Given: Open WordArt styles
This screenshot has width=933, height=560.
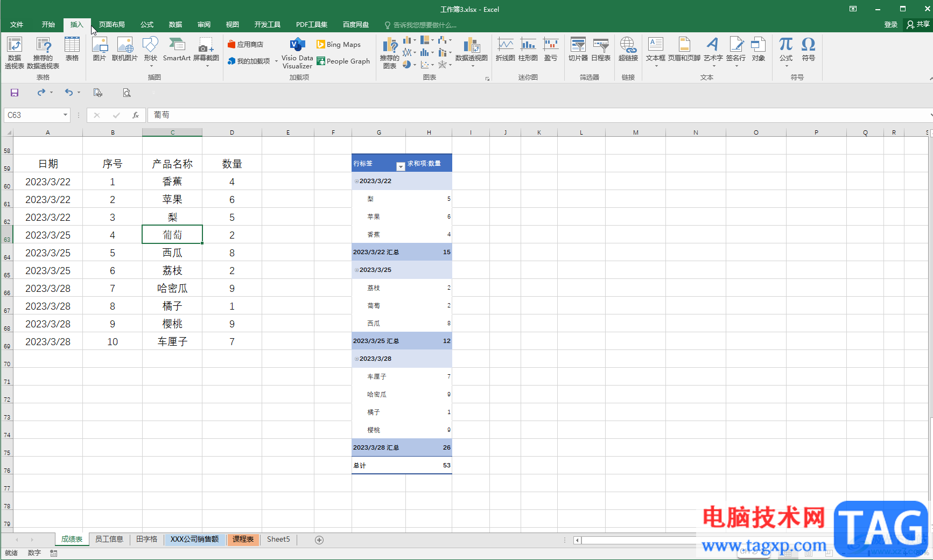Looking at the screenshot, I should tap(713, 52).
